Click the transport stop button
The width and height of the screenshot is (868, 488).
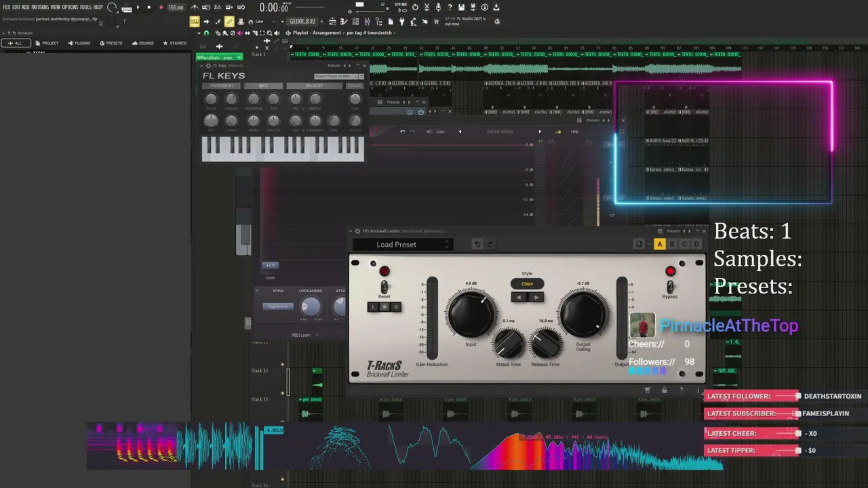pyautogui.click(x=149, y=7)
